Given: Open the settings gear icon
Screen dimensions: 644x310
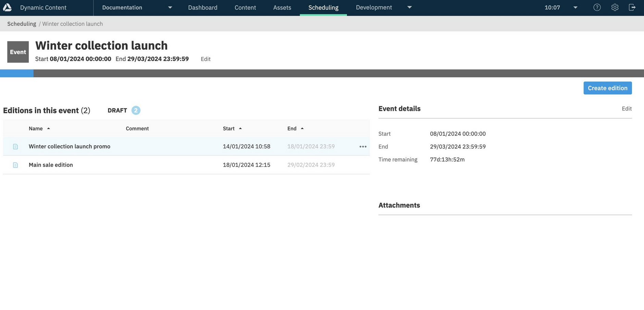Looking at the screenshot, I should click(615, 8).
